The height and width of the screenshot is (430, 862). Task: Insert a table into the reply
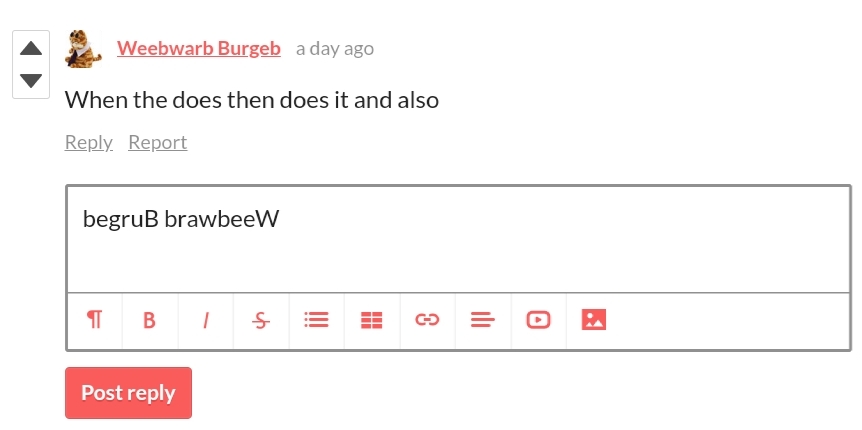[372, 320]
